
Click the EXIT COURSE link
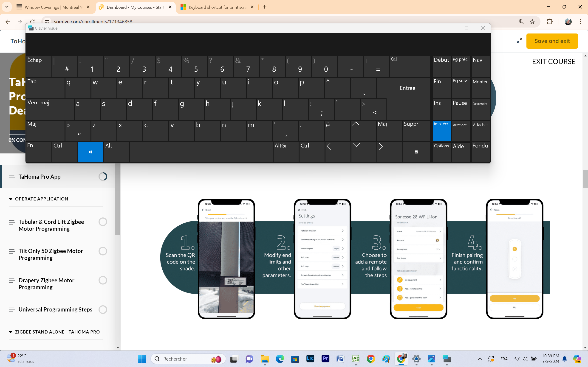coord(554,62)
